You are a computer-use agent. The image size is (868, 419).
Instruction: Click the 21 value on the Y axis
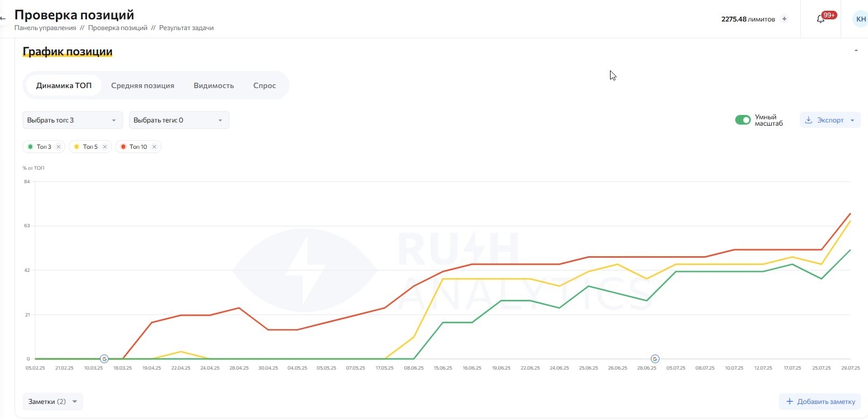click(27, 315)
